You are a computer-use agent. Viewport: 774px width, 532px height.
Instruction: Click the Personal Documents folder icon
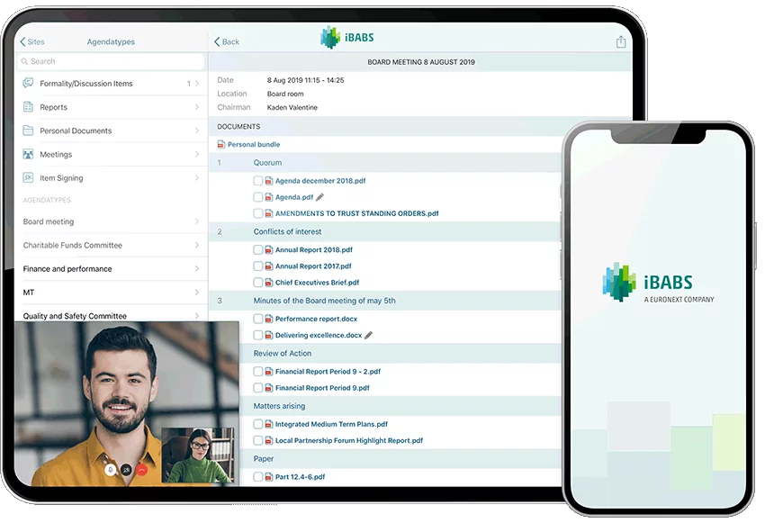click(28, 130)
